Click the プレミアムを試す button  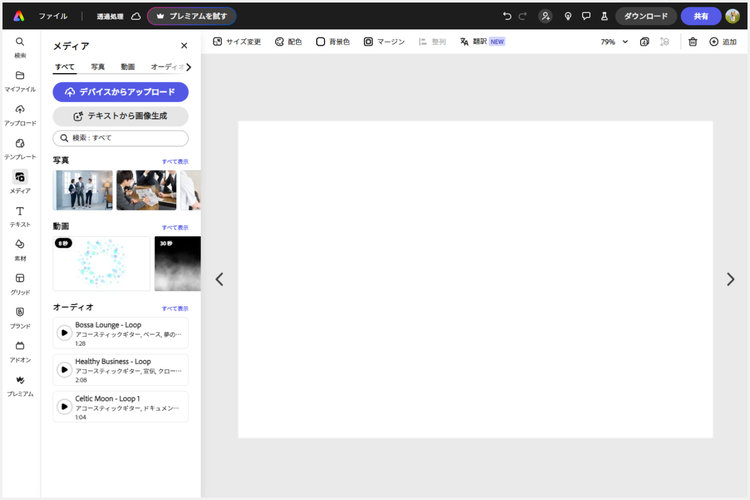pos(191,16)
